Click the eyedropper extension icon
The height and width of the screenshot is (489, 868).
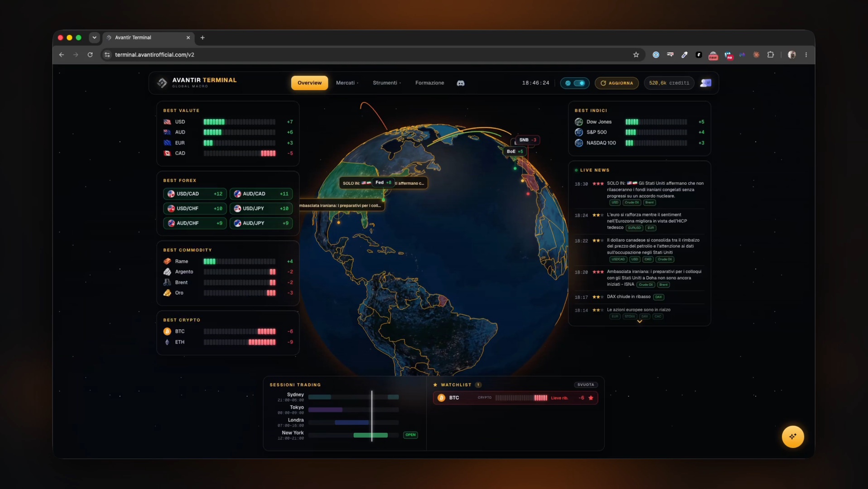tap(685, 54)
